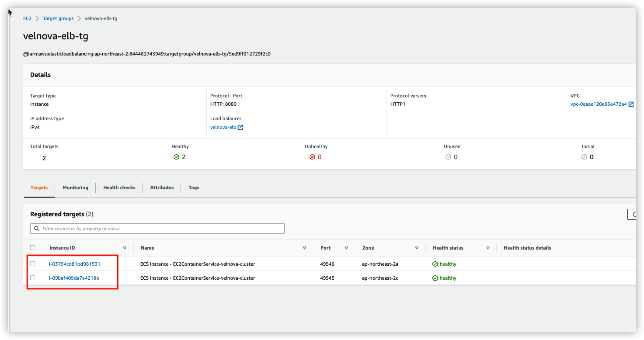Image resolution: width=644 pixels, height=340 pixels.
Task: Open the Attributes tab
Action: (x=162, y=188)
